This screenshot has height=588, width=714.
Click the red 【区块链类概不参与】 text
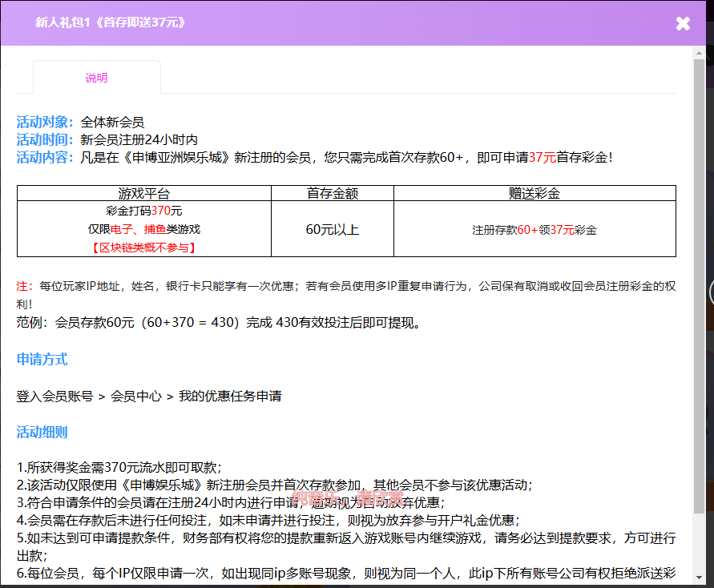144,248
